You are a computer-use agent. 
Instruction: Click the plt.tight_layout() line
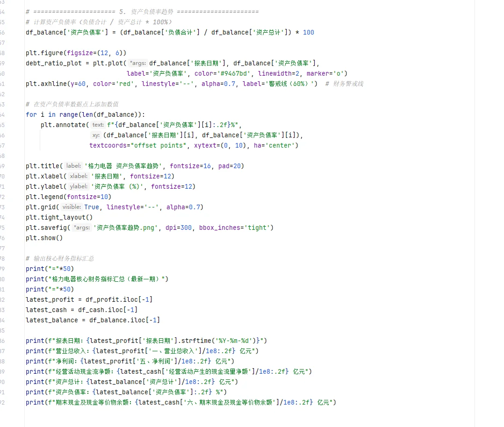pos(59,218)
